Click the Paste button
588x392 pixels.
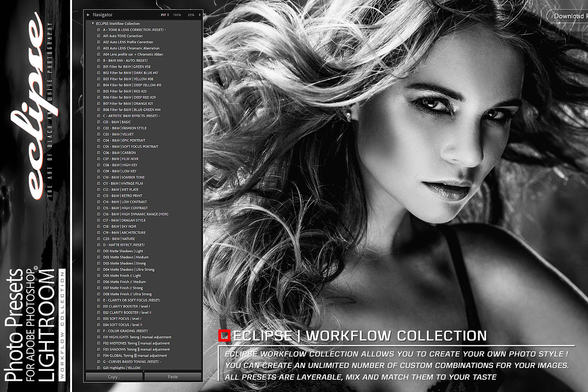click(x=172, y=377)
